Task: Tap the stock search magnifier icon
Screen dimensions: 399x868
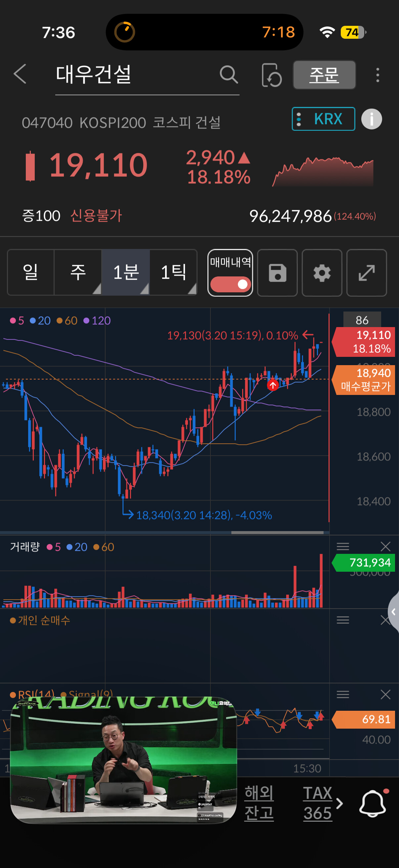Action: coord(229,74)
